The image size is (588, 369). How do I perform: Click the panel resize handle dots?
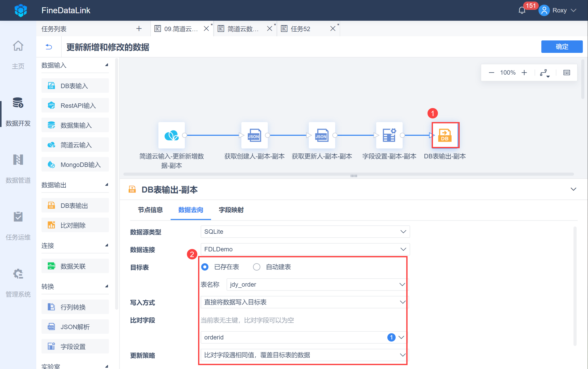coord(354,176)
